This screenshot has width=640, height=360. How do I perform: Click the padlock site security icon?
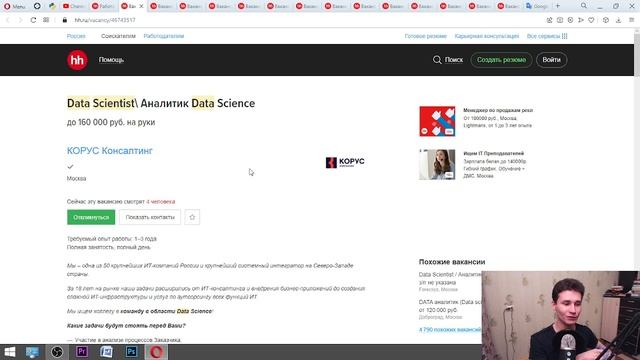coord(64,20)
